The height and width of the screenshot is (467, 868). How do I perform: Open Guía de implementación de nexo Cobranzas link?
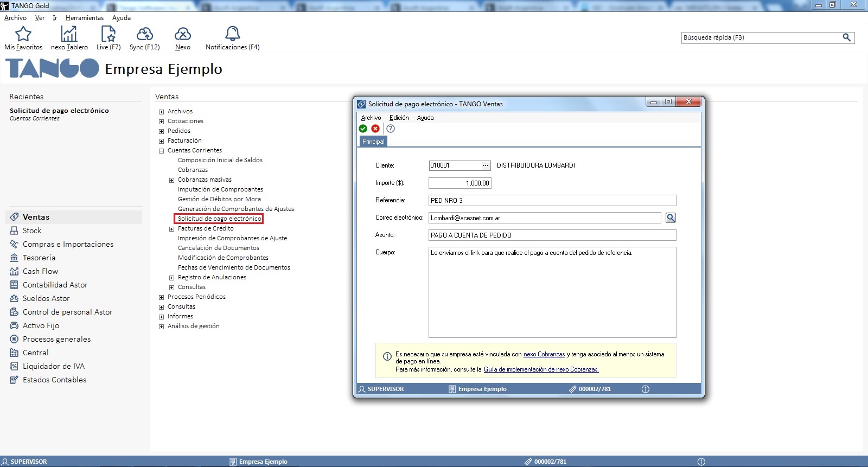click(x=541, y=369)
